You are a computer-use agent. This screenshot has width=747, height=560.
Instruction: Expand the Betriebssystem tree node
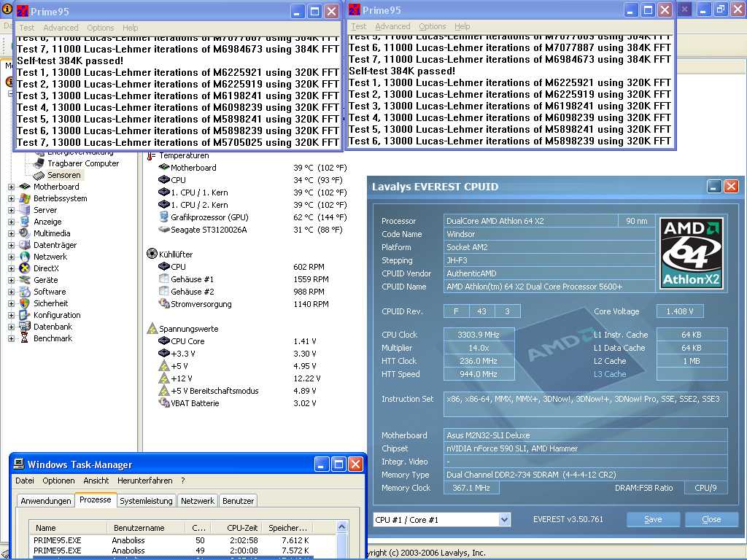click(x=11, y=198)
